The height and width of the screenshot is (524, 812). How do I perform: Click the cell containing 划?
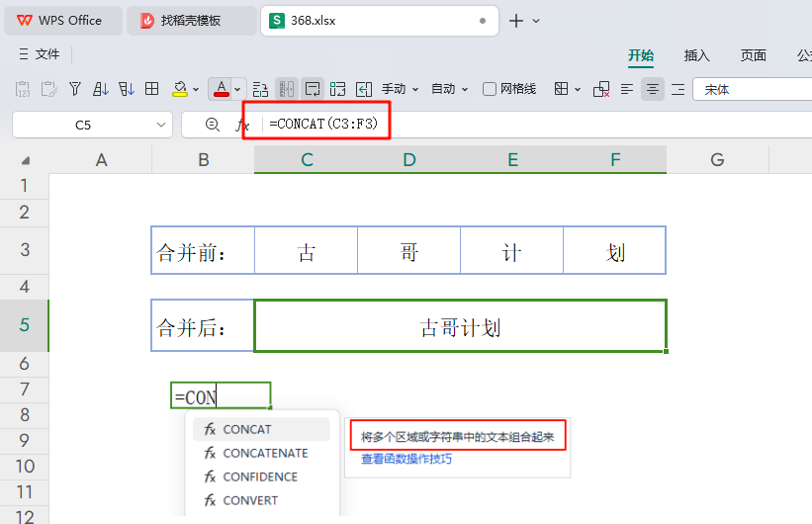[x=615, y=250]
